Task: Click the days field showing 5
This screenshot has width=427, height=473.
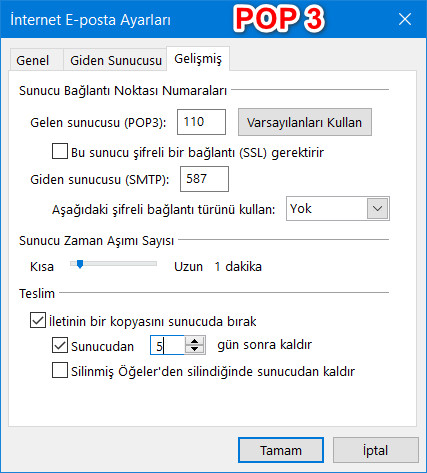Action: [x=167, y=345]
